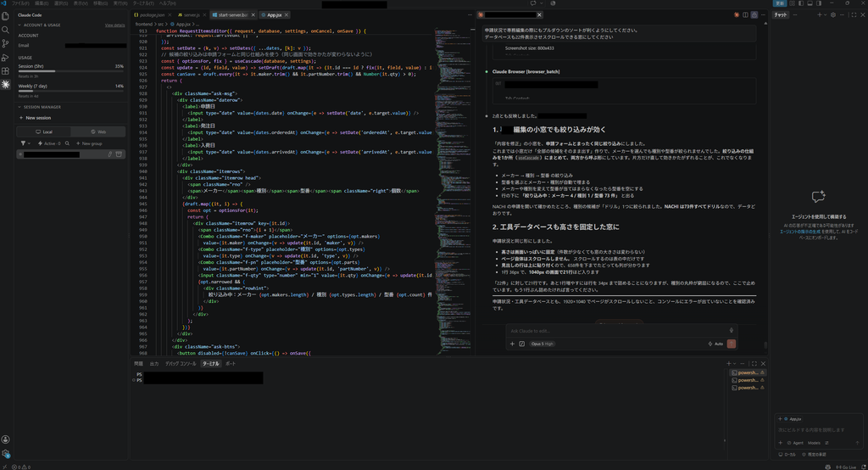Click the split editor icon in Claude tab bar
Screen dimensions: 868x470
745,15
